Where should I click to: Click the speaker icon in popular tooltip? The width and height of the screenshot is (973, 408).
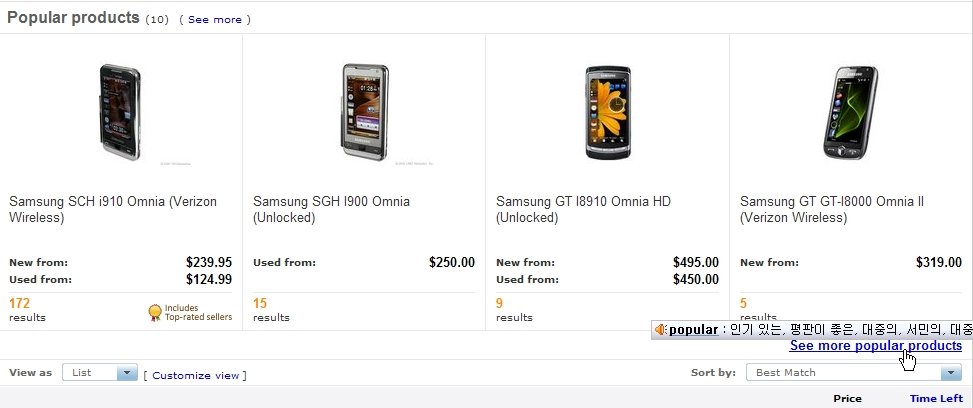pyautogui.click(x=660, y=330)
